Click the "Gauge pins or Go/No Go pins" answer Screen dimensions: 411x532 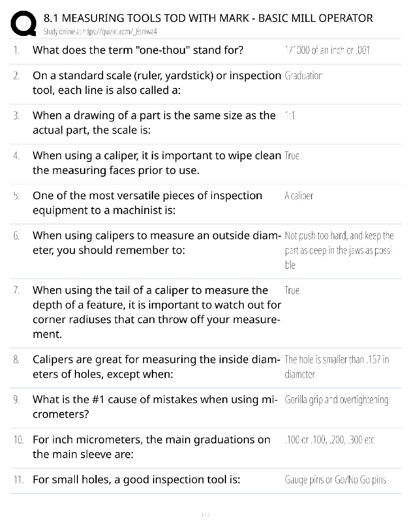click(x=335, y=480)
